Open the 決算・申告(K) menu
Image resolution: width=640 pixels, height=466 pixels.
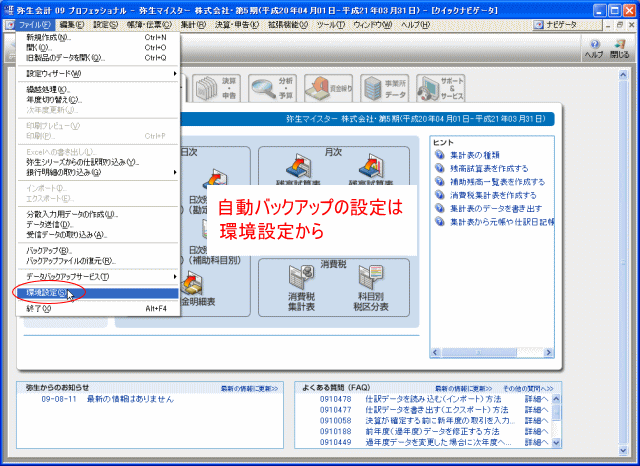pyautogui.click(x=237, y=25)
